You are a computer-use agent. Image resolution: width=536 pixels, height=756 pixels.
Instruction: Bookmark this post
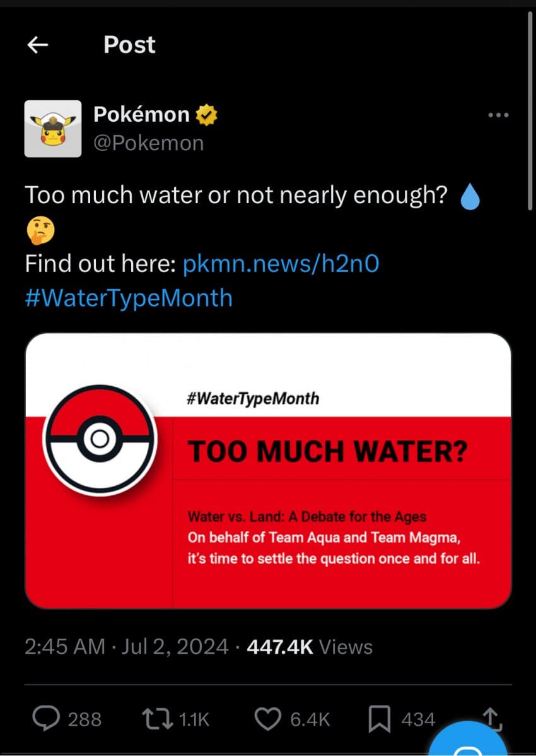click(378, 719)
